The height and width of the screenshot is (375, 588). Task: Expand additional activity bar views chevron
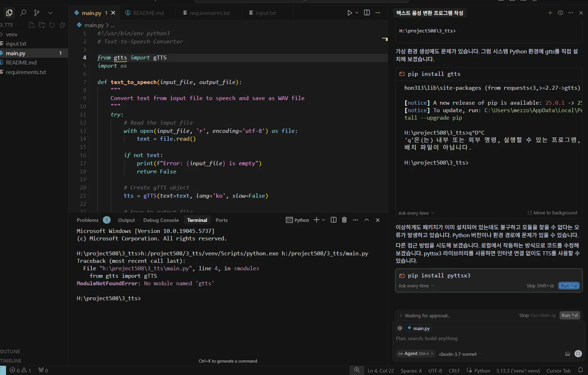pos(50,13)
